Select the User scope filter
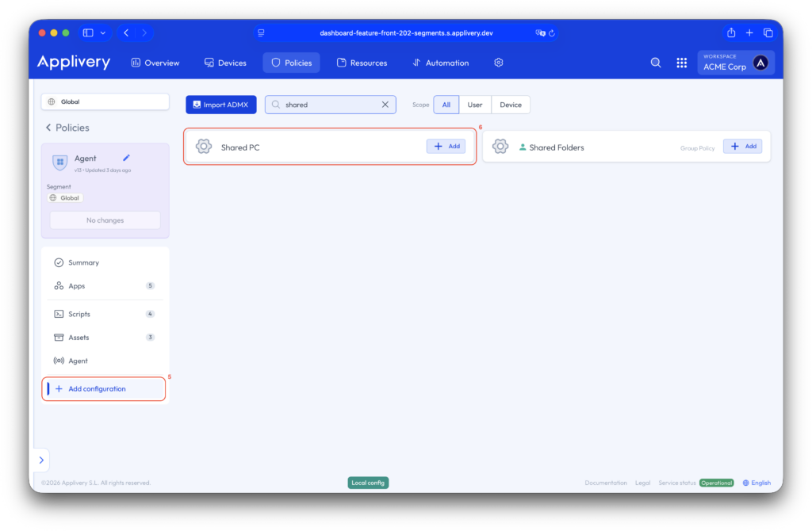Screen dimensions: 812x531 [x=475, y=105]
